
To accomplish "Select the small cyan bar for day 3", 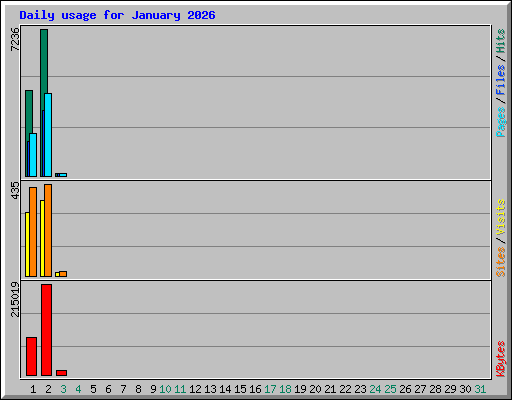I will [x=63, y=175].
